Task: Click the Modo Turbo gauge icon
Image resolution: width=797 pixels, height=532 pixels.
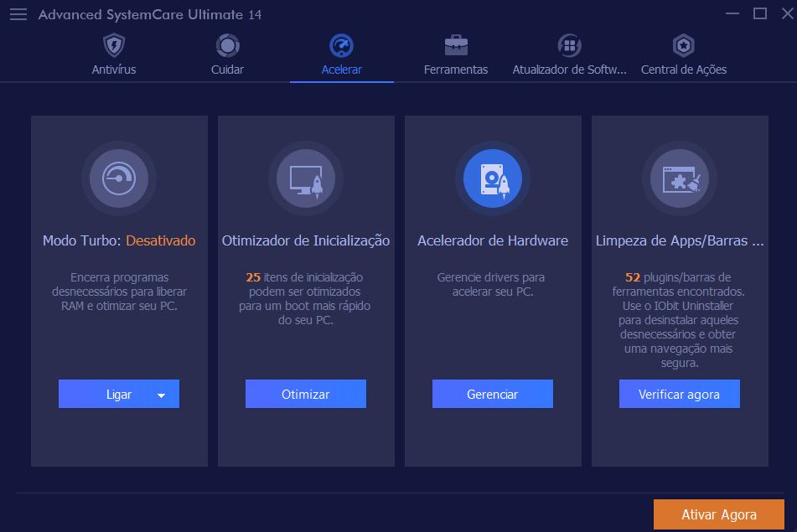Action: pos(119,178)
